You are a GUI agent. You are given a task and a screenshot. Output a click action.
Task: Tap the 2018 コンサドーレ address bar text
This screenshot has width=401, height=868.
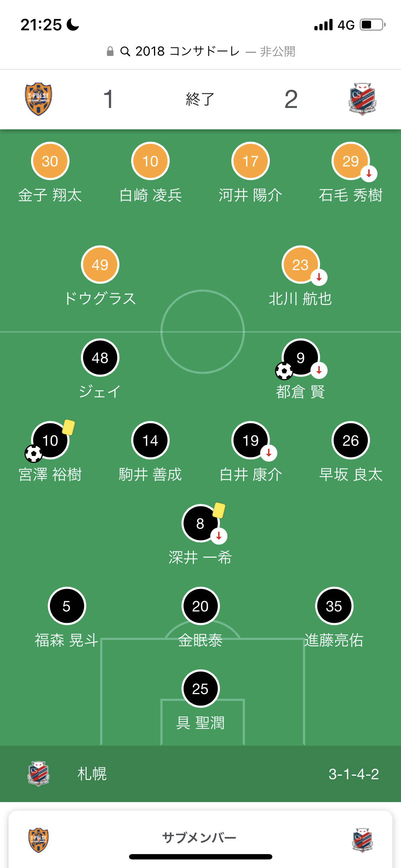point(187,52)
